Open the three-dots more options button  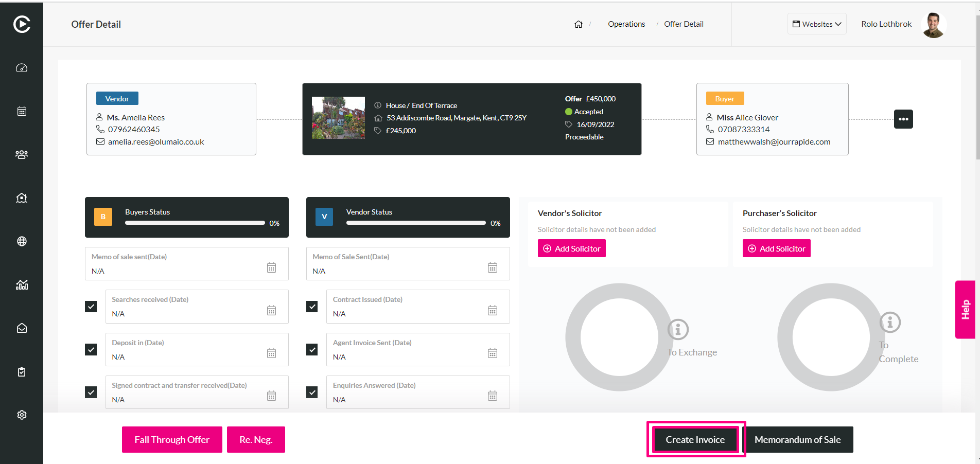pyautogui.click(x=903, y=119)
